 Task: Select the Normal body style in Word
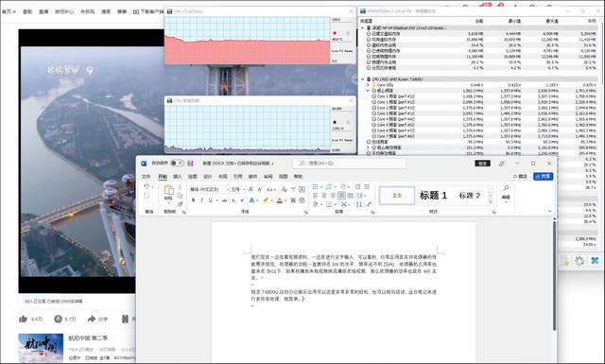(397, 196)
